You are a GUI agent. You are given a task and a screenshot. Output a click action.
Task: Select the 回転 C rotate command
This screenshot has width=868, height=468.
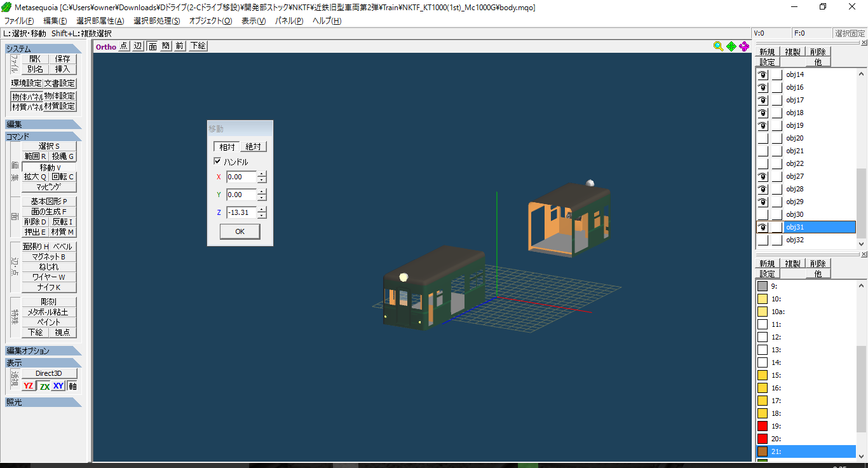[63, 177]
